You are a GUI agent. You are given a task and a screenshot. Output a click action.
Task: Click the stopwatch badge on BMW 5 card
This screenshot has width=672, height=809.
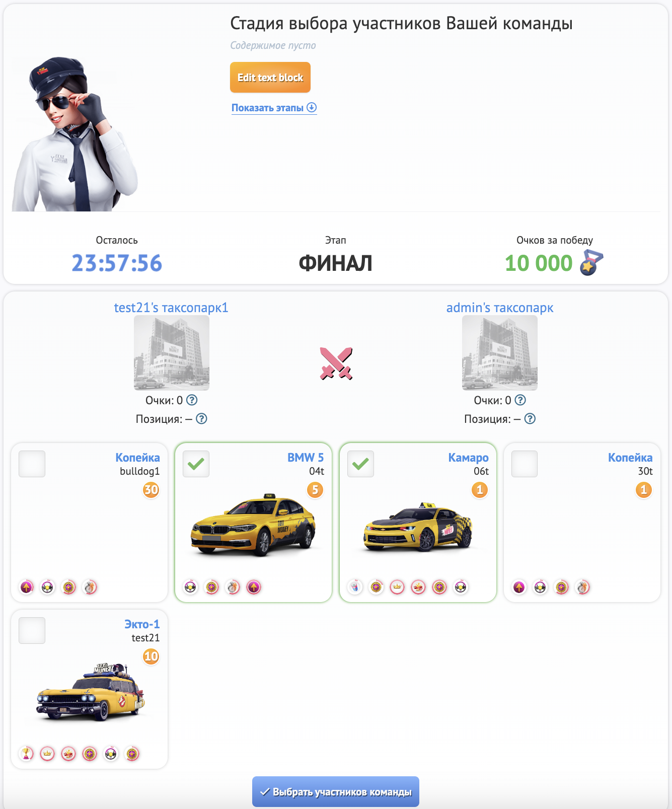pyautogui.click(x=233, y=587)
